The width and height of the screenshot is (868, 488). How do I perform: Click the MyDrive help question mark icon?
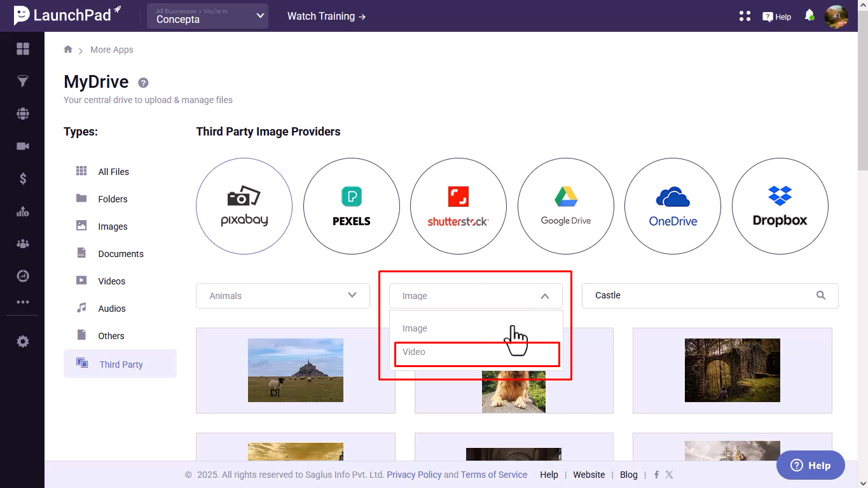coord(143,83)
